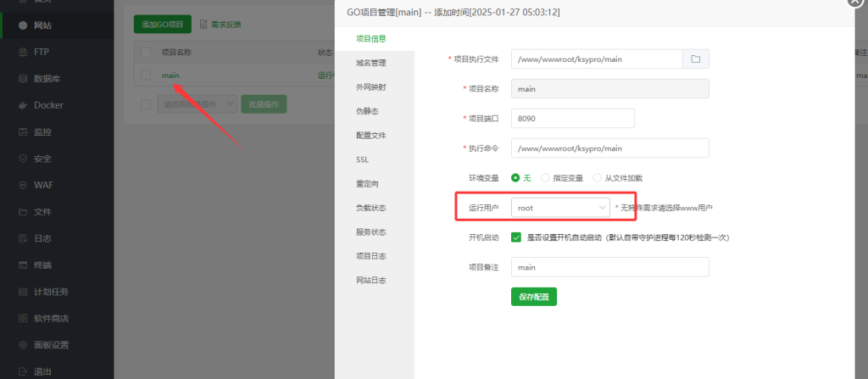Check the box next to main project row
The height and width of the screenshot is (379, 868).
pos(146,75)
